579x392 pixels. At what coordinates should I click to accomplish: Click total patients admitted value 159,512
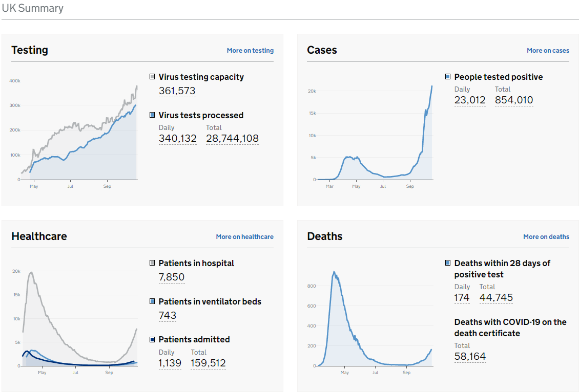click(208, 363)
